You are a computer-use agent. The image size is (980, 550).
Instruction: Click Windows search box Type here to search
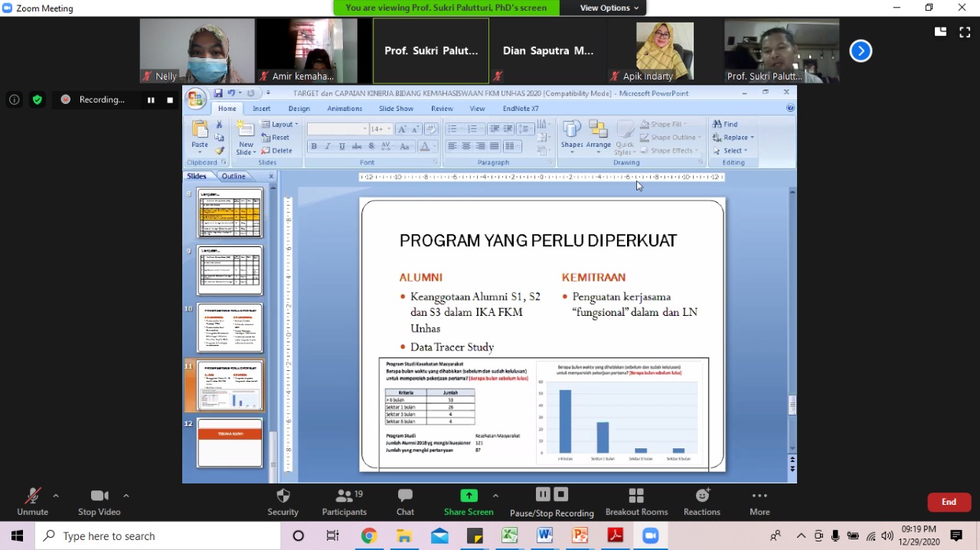[158, 536]
